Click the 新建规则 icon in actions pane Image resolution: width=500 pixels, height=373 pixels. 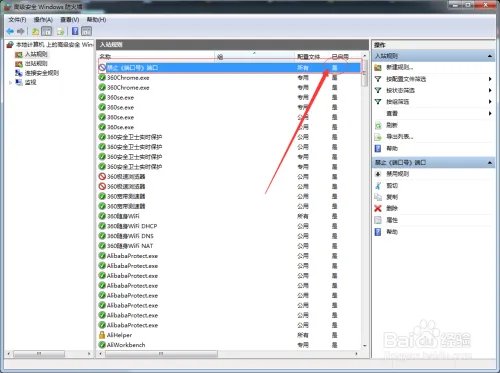tap(378, 68)
